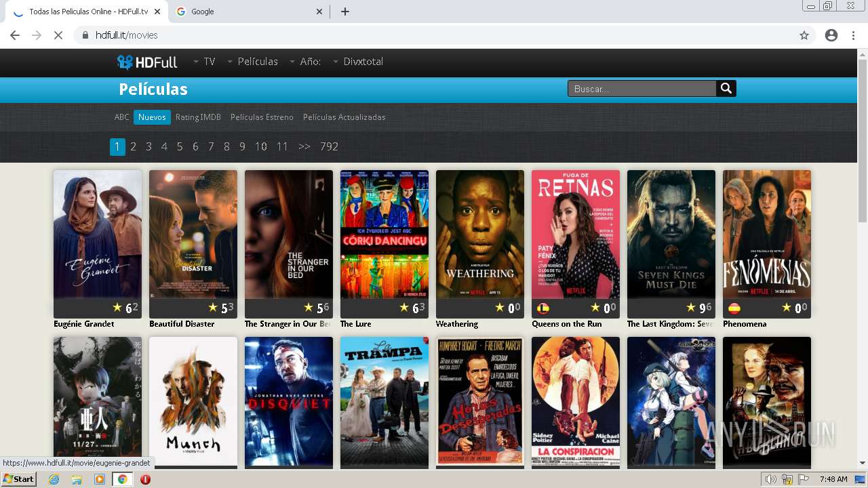
Task: Open Chrome profile account icon
Action: coord(831,35)
